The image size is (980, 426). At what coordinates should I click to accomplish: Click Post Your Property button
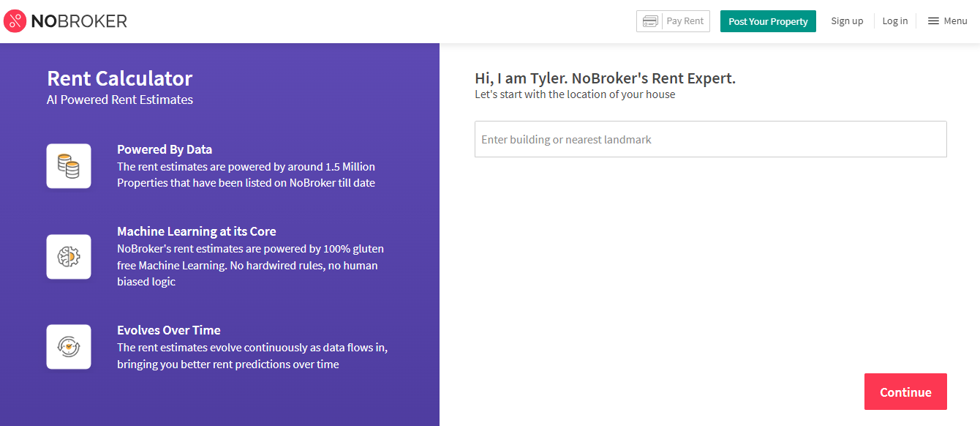tap(768, 21)
